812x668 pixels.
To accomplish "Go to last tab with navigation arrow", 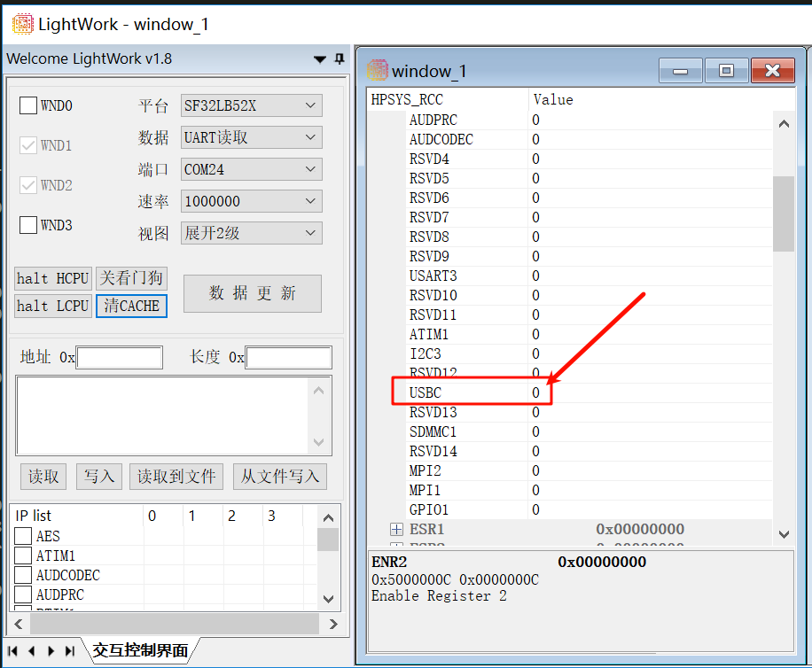I will pos(71,650).
